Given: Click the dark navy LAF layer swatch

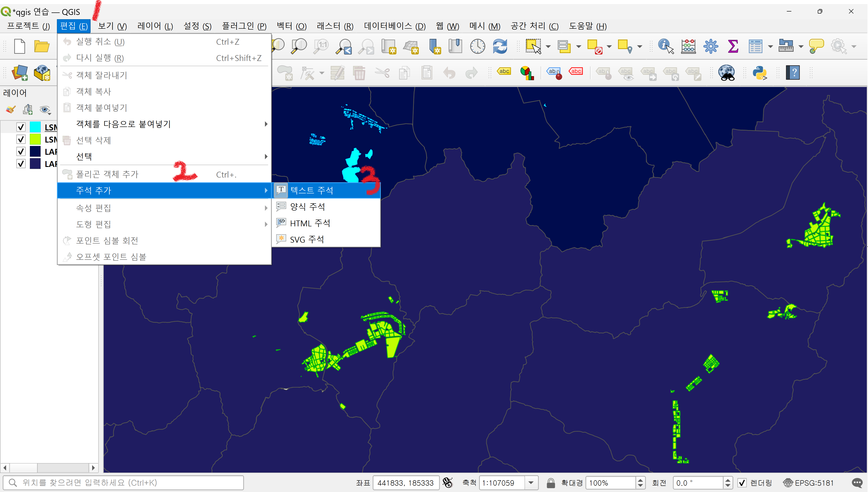Looking at the screenshot, I should (x=35, y=151).
